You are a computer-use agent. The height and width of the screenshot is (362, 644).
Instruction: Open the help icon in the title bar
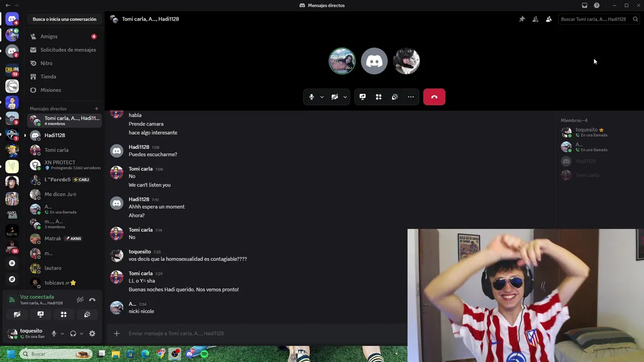597,6
